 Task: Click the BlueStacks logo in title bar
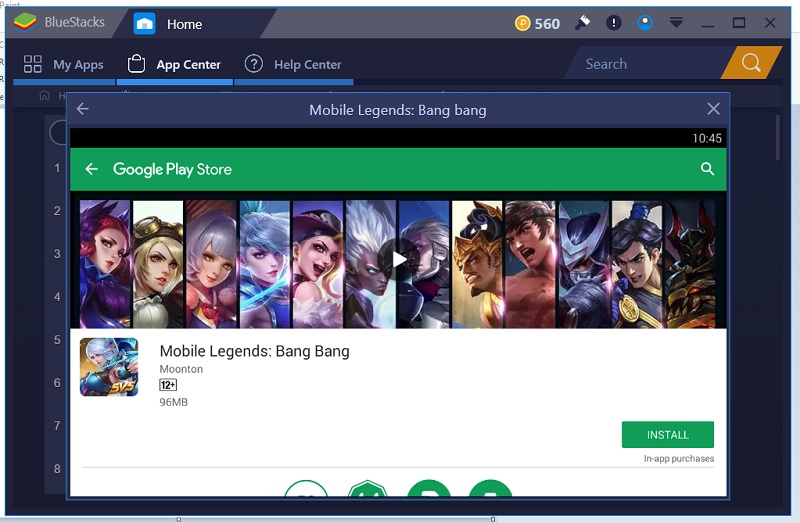(25, 22)
